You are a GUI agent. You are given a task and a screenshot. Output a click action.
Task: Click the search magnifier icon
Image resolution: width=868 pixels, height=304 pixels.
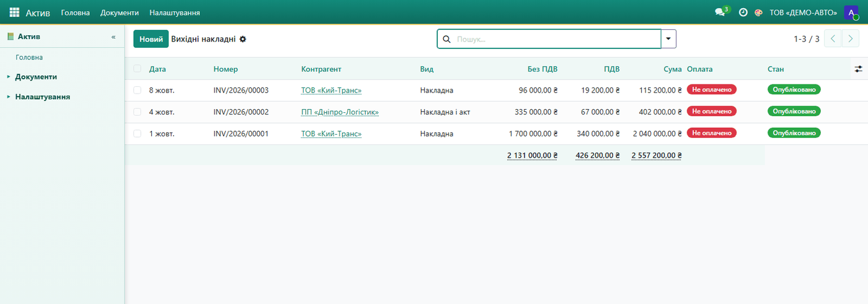pyautogui.click(x=446, y=39)
